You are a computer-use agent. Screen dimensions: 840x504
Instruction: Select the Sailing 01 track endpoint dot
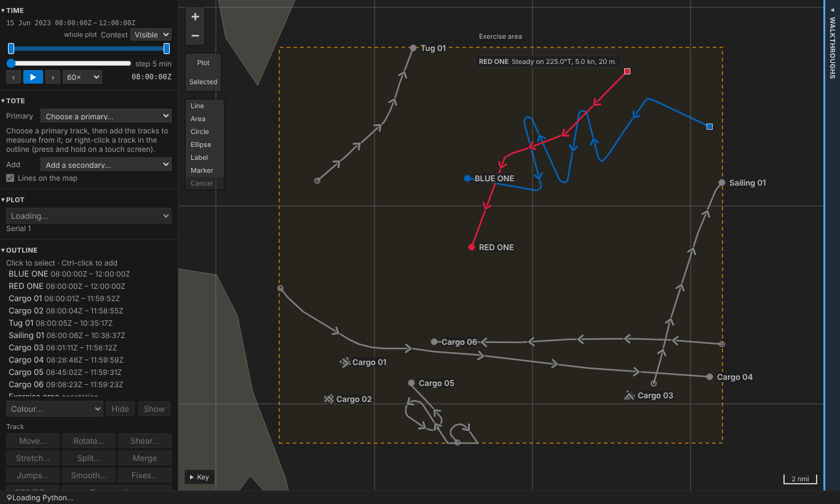click(x=722, y=183)
